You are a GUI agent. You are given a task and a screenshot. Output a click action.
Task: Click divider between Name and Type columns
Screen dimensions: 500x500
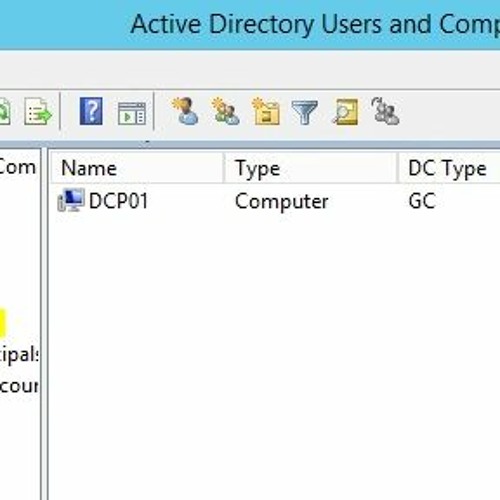pyautogui.click(x=224, y=168)
